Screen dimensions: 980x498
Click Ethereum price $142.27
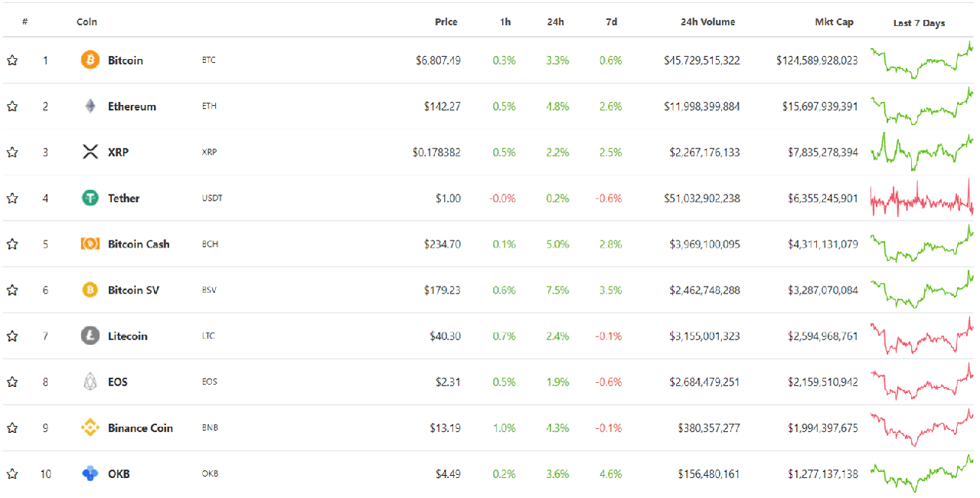coord(443,106)
